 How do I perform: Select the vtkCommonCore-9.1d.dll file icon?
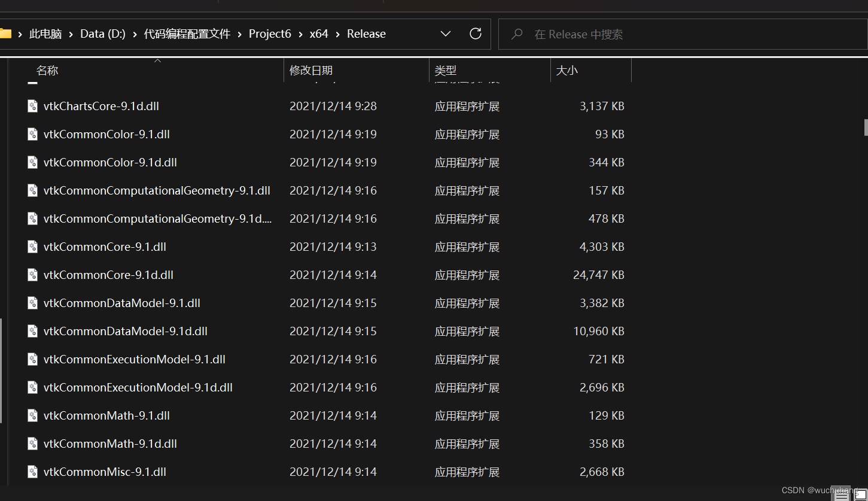32,275
